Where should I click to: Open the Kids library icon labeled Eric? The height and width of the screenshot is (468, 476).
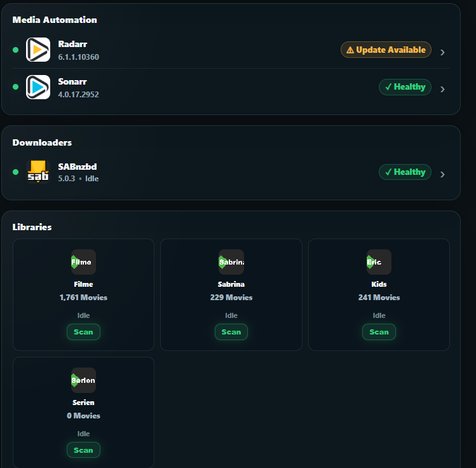tap(379, 262)
